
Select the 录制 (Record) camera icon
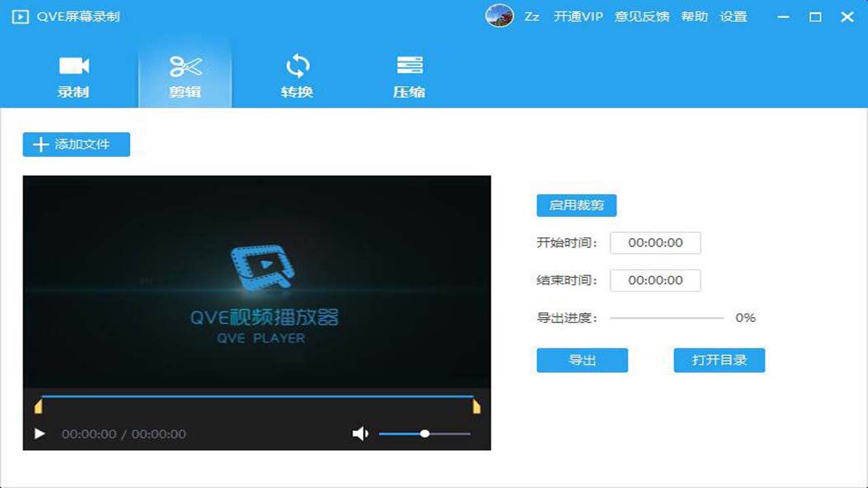(73, 65)
